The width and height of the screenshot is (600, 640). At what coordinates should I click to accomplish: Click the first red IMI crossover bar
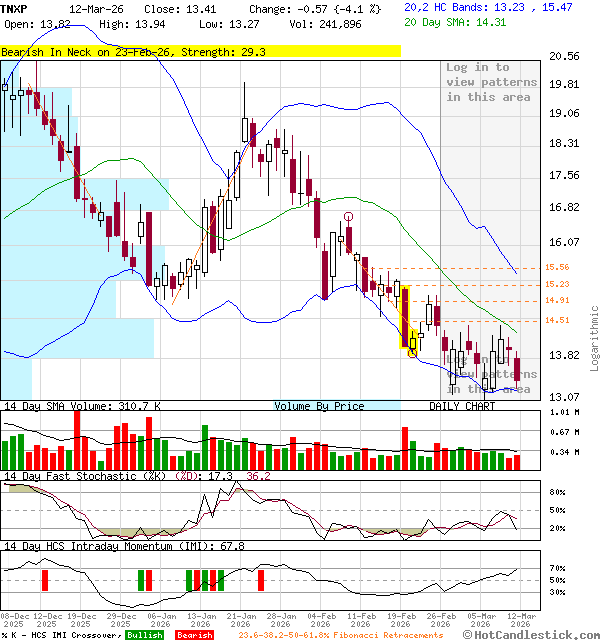coord(44,580)
